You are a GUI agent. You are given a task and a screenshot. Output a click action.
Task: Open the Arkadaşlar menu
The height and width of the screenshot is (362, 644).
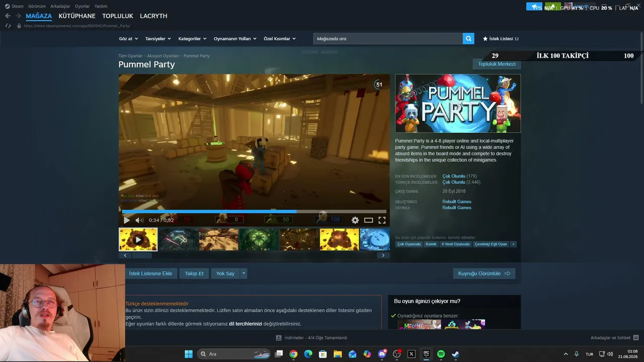coord(60,7)
